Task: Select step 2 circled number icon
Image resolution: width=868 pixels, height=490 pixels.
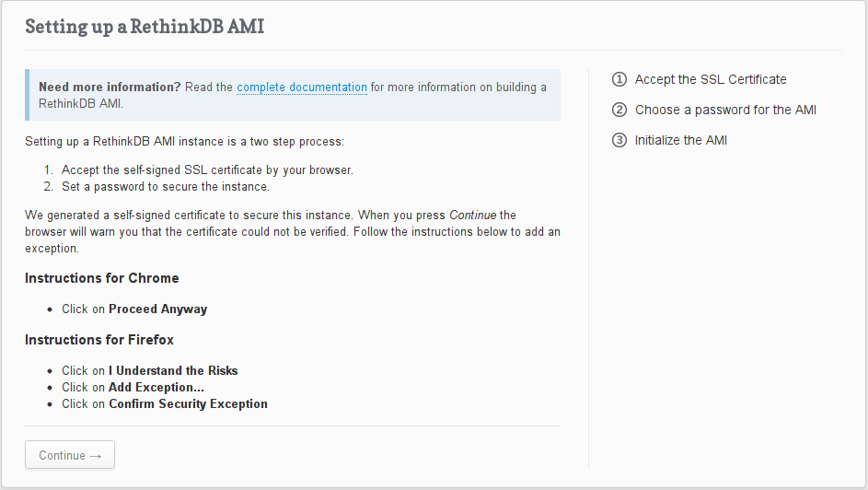Action: [x=619, y=111]
